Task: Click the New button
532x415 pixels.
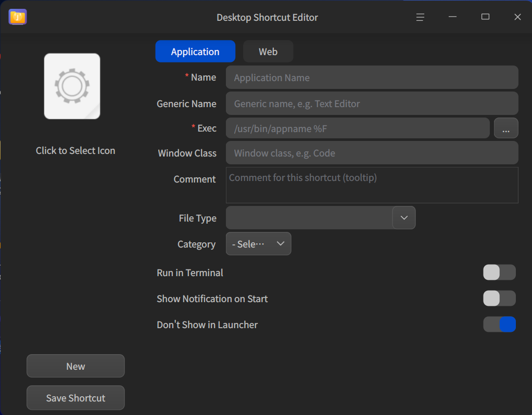Action: [75, 366]
